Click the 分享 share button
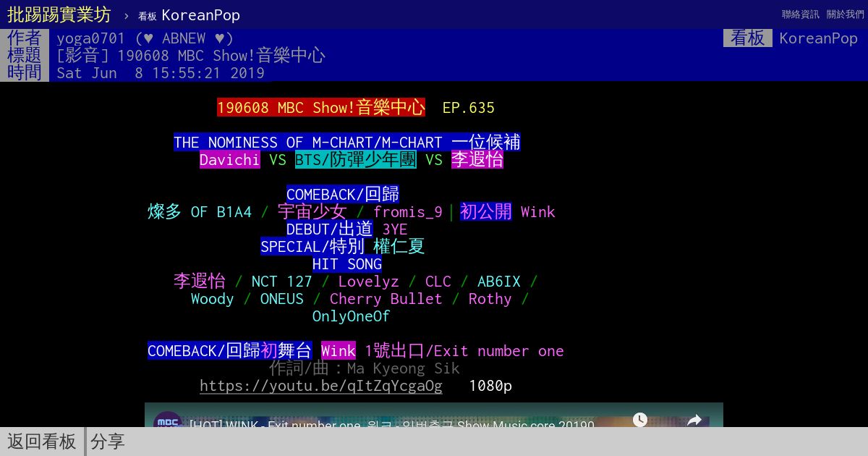The width and height of the screenshot is (868, 456). coord(108,442)
